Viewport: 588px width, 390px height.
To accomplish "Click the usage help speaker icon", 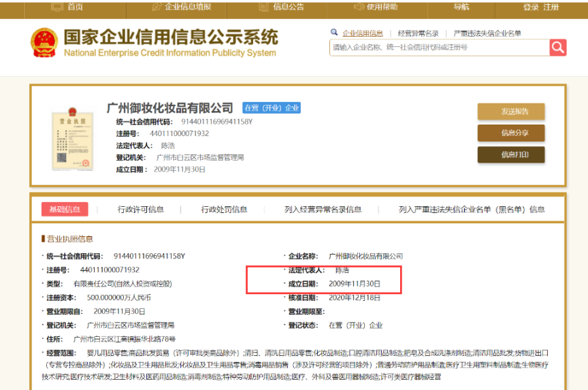I will [359, 6].
